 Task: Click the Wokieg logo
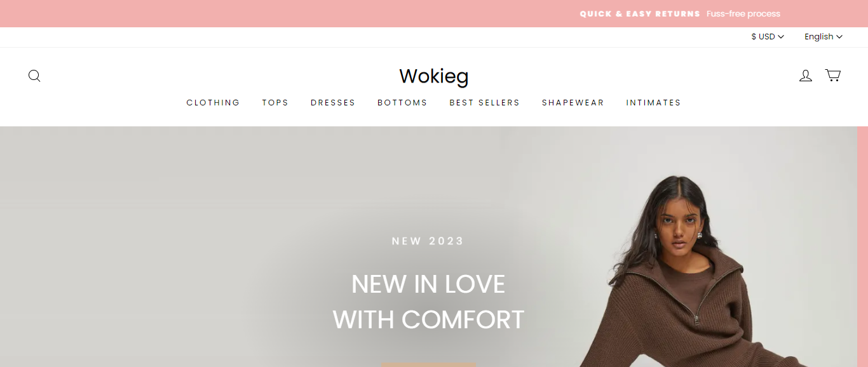click(x=434, y=76)
